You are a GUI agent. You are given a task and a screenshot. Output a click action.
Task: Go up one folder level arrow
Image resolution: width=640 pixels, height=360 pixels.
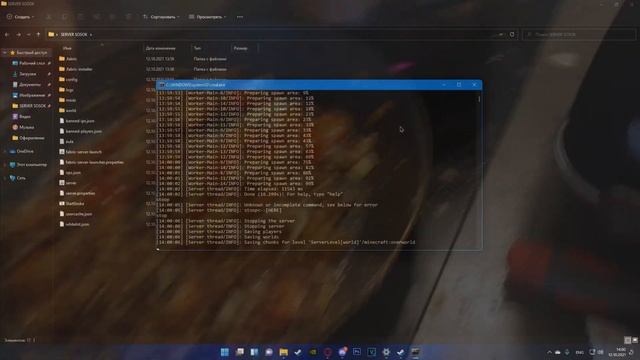coord(38,35)
